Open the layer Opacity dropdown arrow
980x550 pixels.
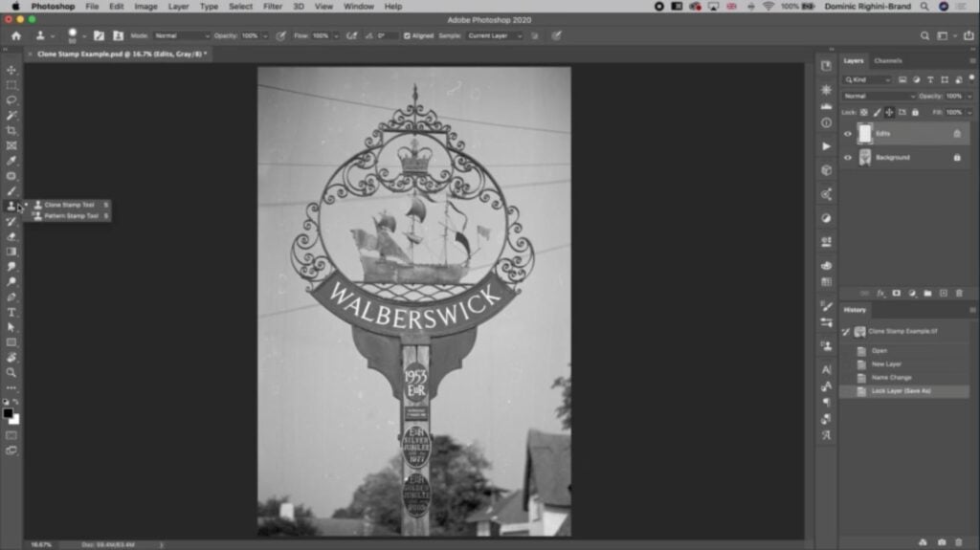click(x=969, y=97)
